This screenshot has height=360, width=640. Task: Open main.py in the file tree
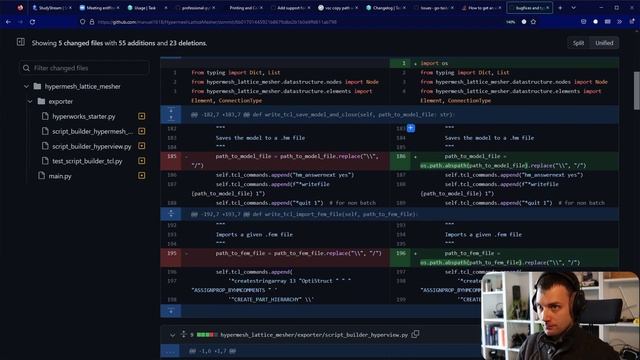tap(60, 176)
